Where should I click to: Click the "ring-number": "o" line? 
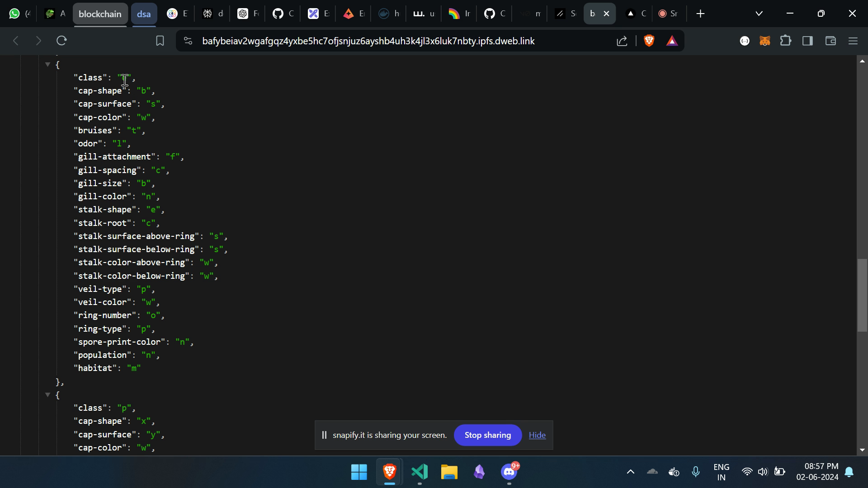(x=119, y=315)
